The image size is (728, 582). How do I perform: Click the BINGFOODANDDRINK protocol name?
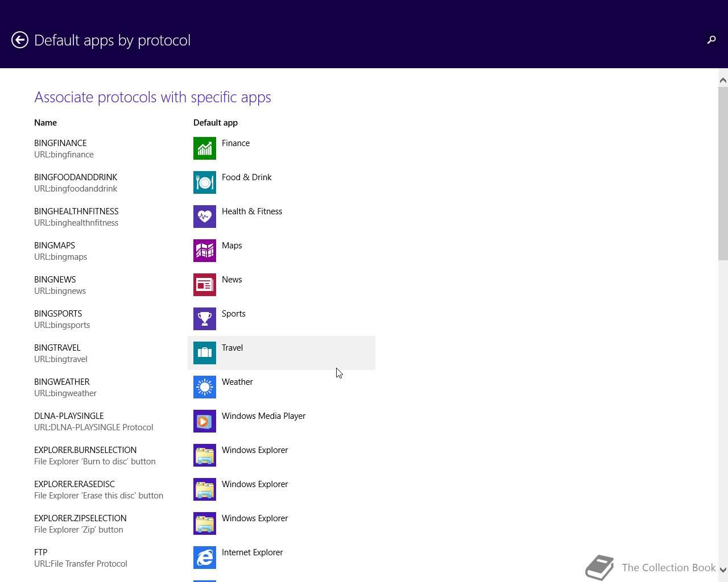tap(76, 177)
